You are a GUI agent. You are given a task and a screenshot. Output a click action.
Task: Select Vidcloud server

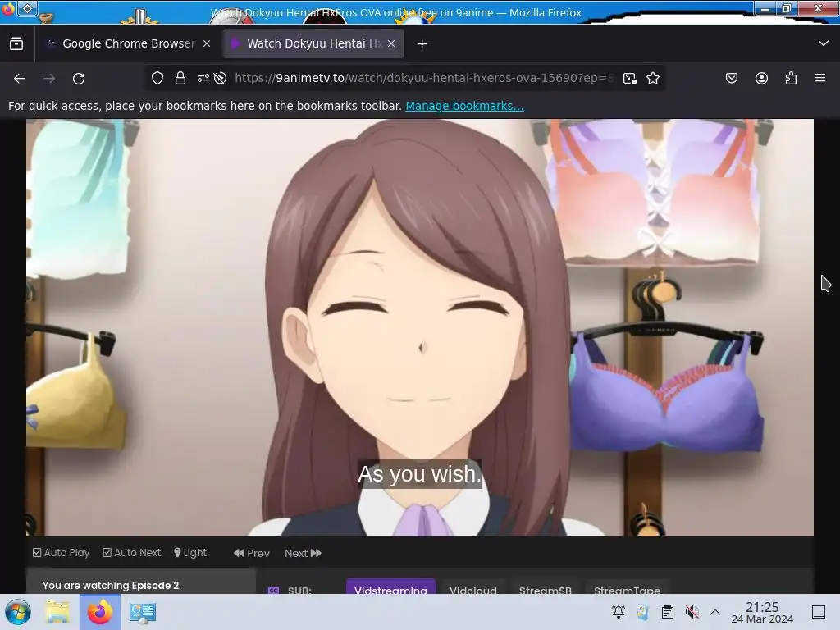click(x=473, y=587)
